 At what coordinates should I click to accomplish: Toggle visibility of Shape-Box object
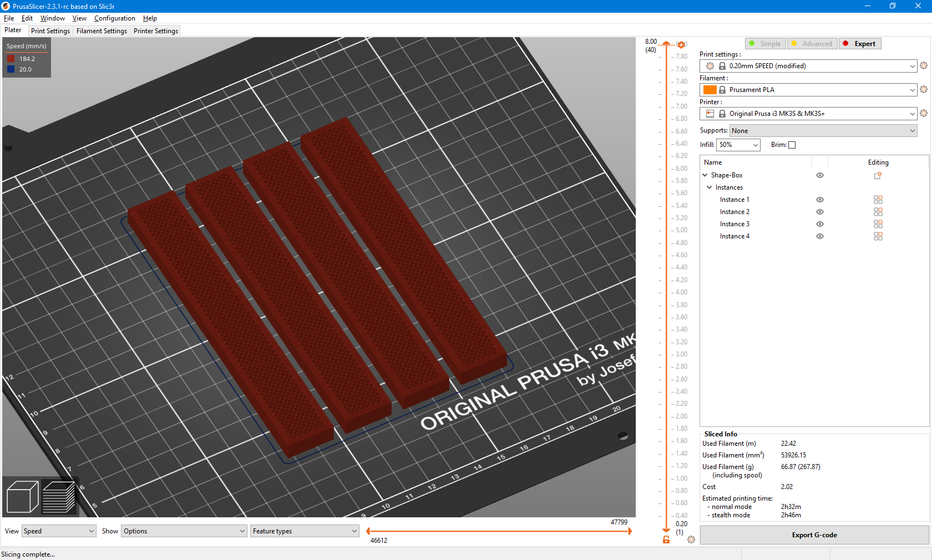point(820,175)
